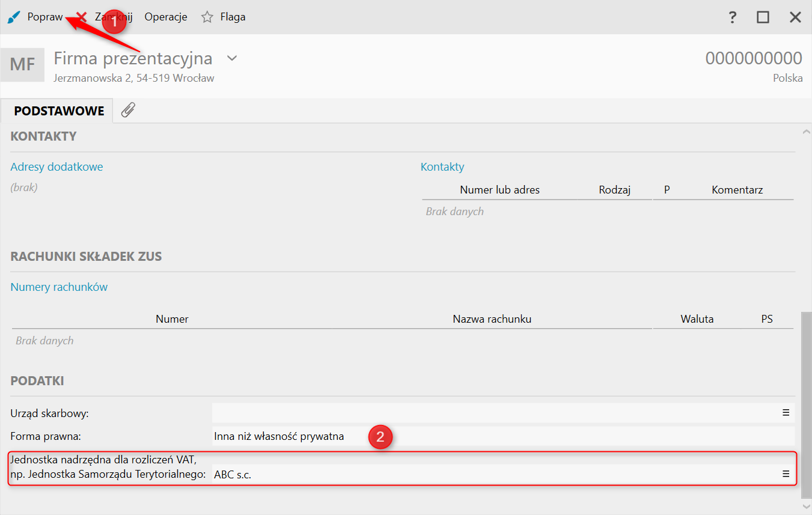This screenshot has width=812, height=515.
Task: Click the red X Zamknij icon
Action: (x=82, y=17)
